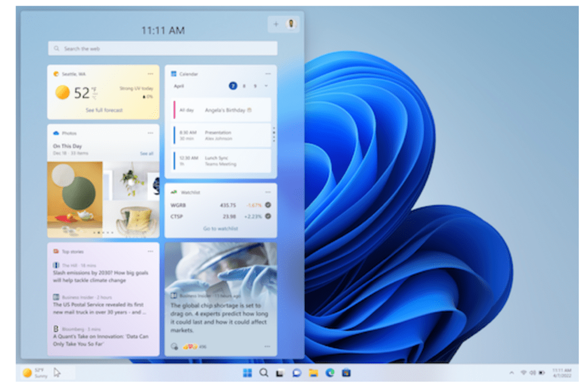The height and width of the screenshot is (392, 588).
Task: Select date 9 in Calendar widget
Action: [256, 86]
